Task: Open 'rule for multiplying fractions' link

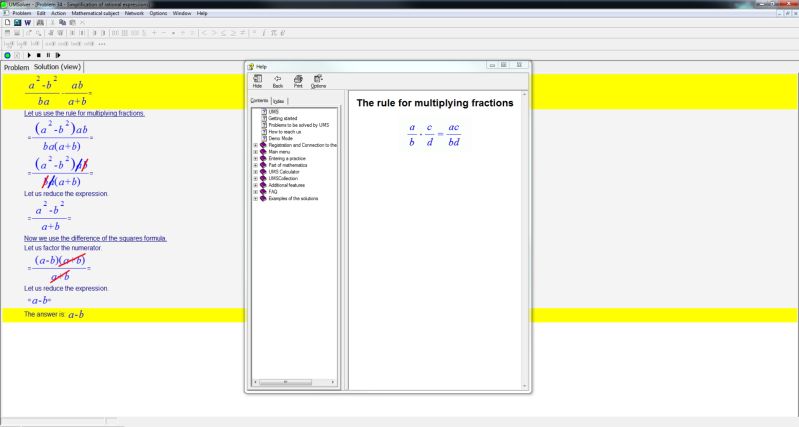Action: point(84,113)
